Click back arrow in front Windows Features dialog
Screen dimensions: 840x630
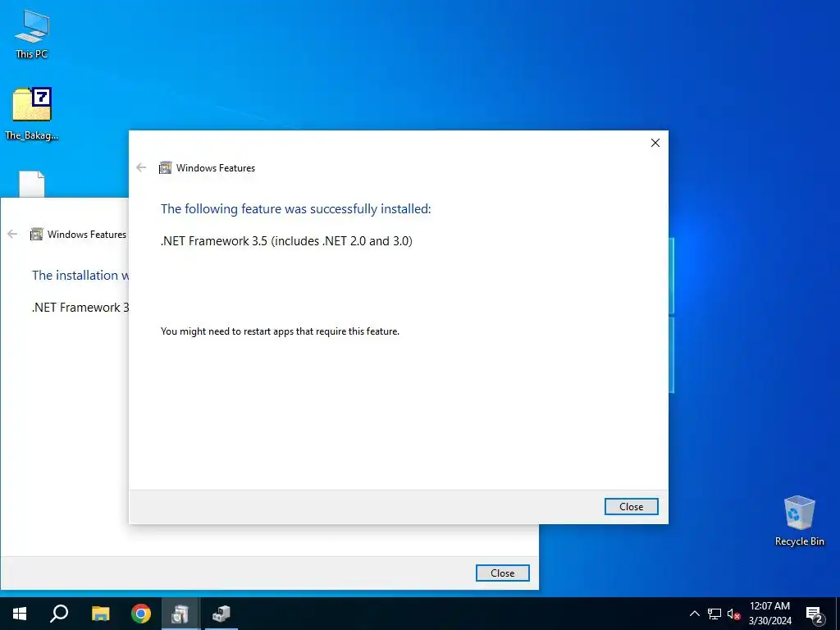pyautogui.click(x=141, y=167)
